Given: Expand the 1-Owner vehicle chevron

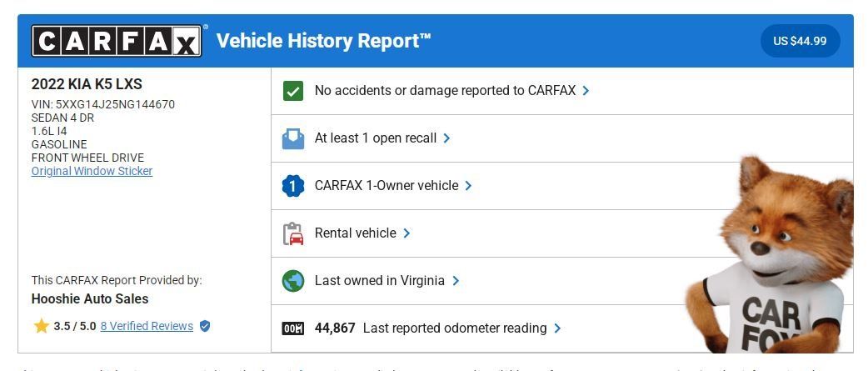Looking at the screenshot, I should [468, 186].
